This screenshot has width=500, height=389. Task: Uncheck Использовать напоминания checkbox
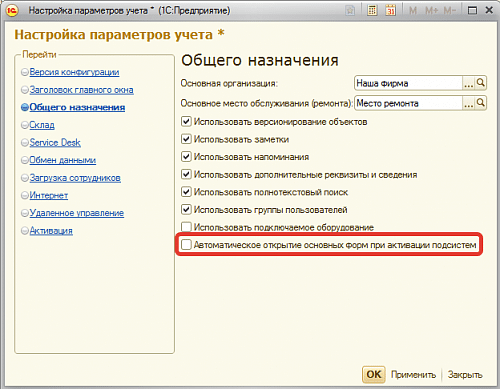[186, 157]
